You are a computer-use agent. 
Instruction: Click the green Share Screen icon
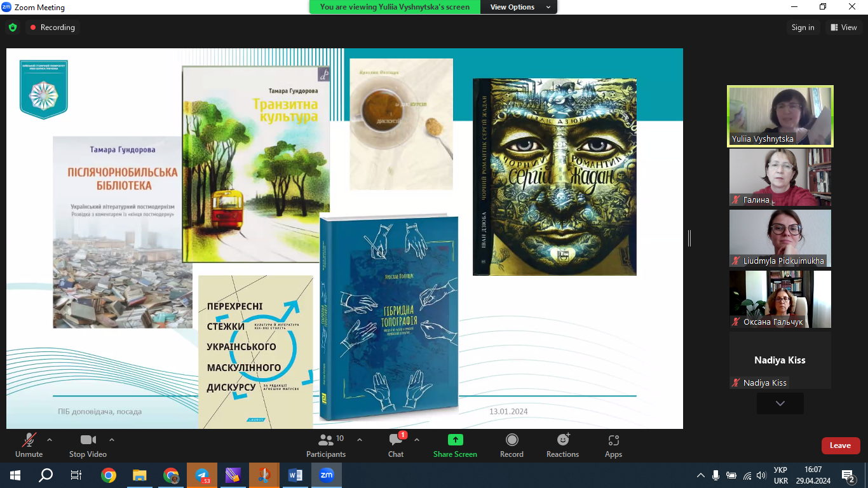point(455,440)
